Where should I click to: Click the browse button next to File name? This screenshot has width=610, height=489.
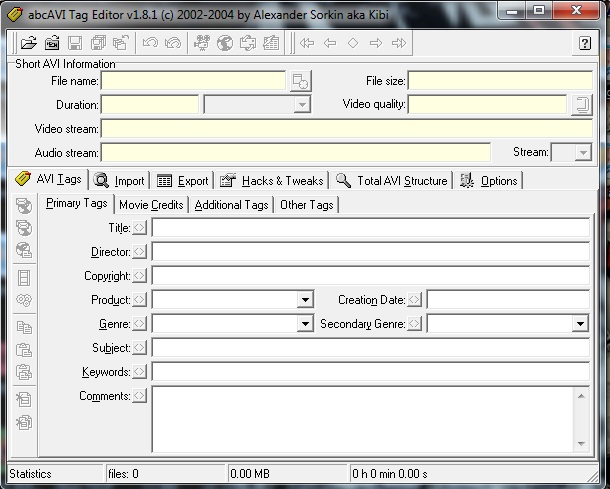click(x=300, y=81)
